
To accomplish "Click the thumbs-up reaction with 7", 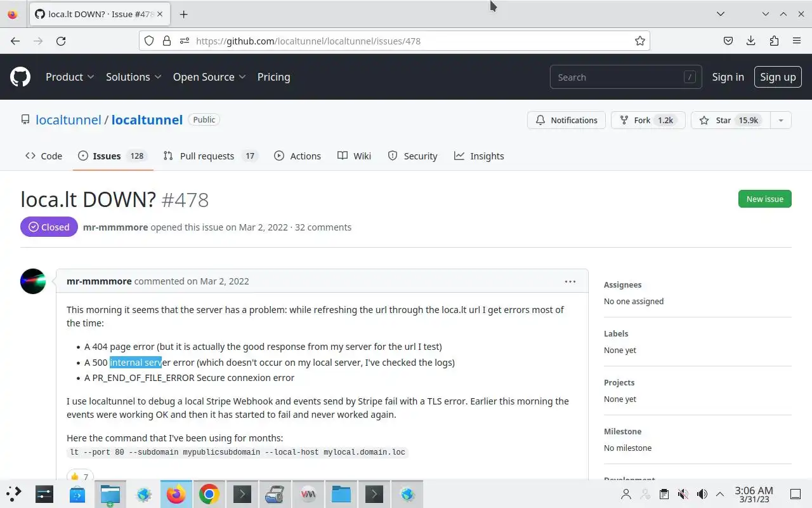I will tap(80, 477).
